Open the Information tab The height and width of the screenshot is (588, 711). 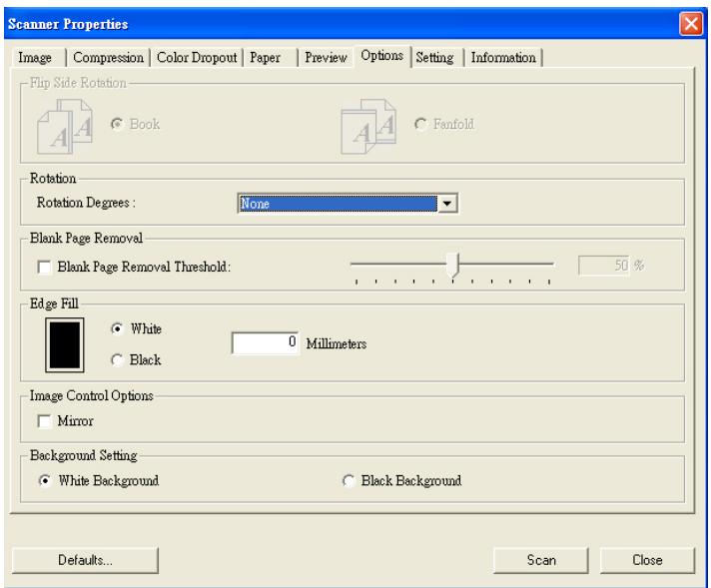coord(503,57)
